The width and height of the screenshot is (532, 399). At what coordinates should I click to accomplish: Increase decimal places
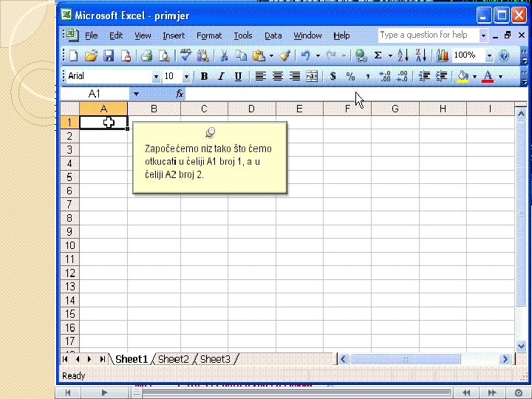(385, 77)
